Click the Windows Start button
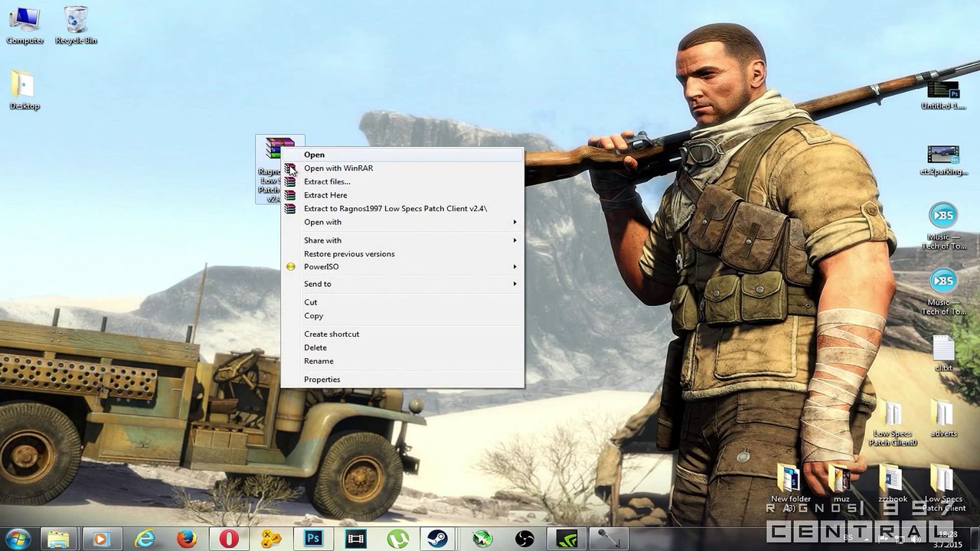The width and height of the screenshot is (980, 551). (17, 538)
